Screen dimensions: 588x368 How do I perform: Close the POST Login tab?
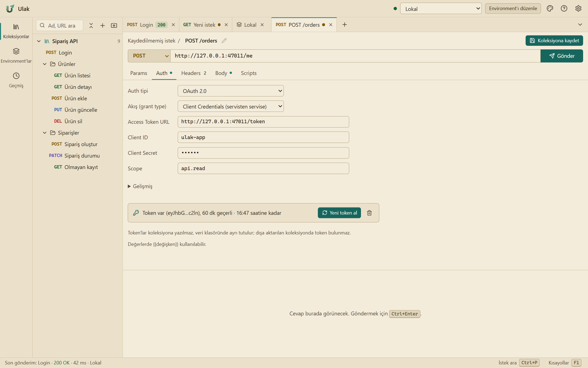(x=173, y=25)
